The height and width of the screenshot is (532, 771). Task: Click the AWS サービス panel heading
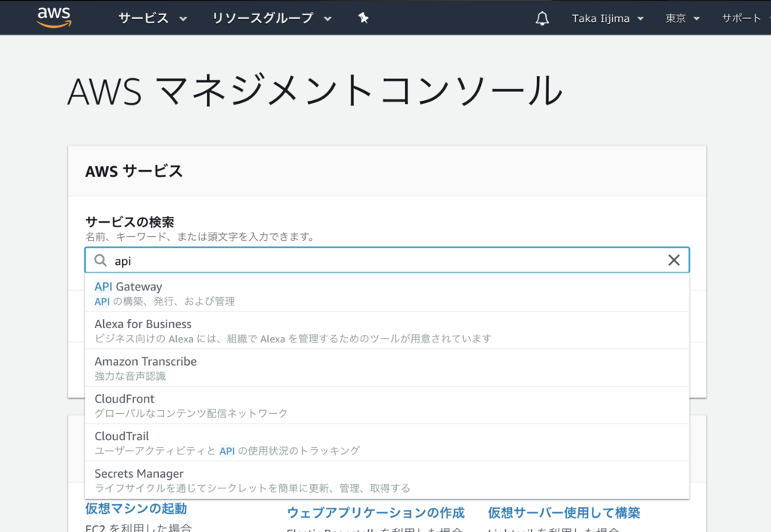click(134, 172)
